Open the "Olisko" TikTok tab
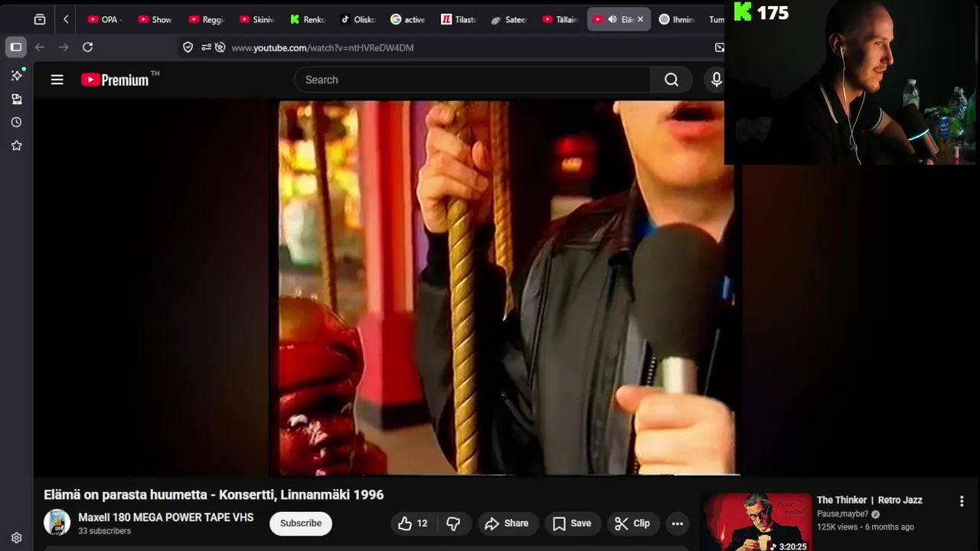The width and height of the screenshot is (980, 551). tap(357, 19)
